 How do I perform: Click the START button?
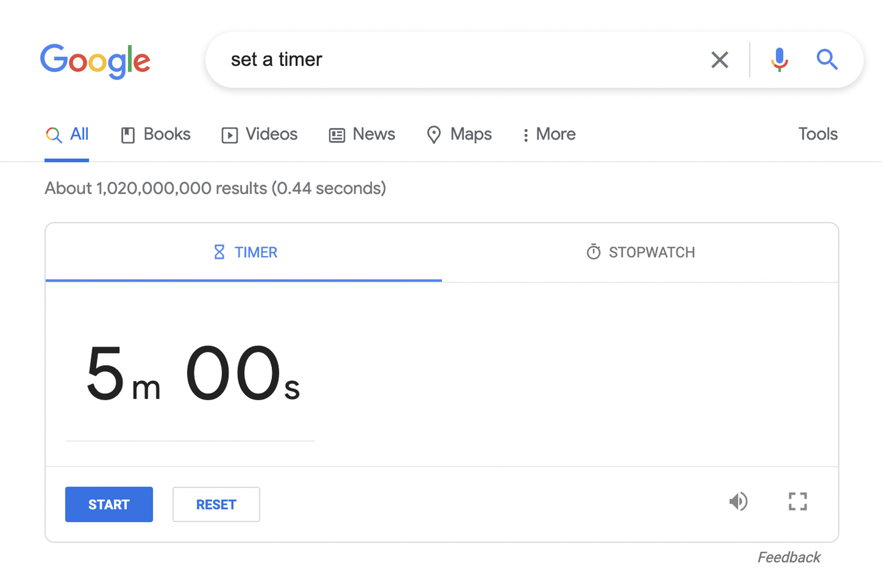109,504
